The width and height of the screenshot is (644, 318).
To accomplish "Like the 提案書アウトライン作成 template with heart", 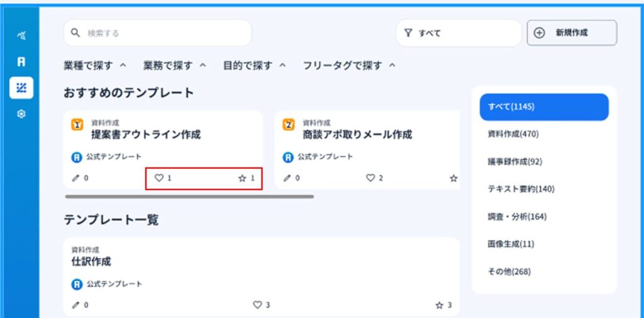I will click(x=159, y=178).
